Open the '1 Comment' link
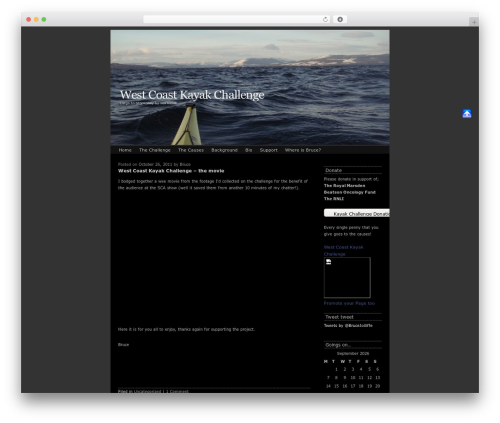Screen dimensions: 500x423 tap(177, 391)
